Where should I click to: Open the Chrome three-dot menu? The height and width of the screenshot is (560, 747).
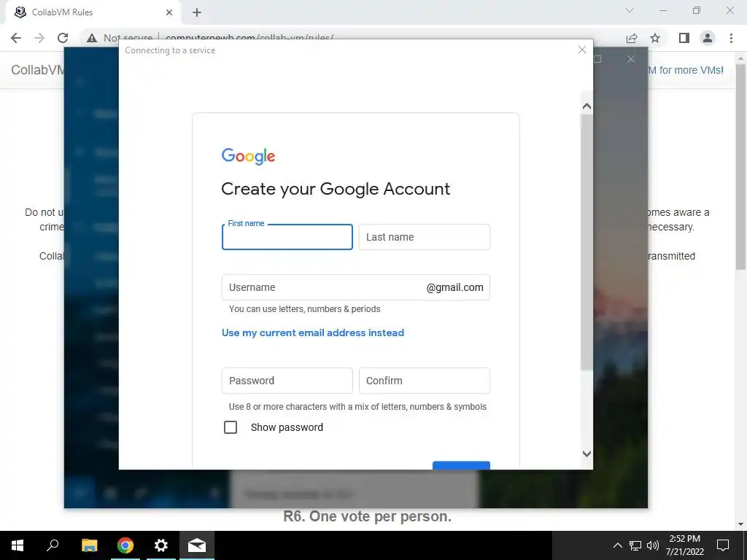point(731,38)
